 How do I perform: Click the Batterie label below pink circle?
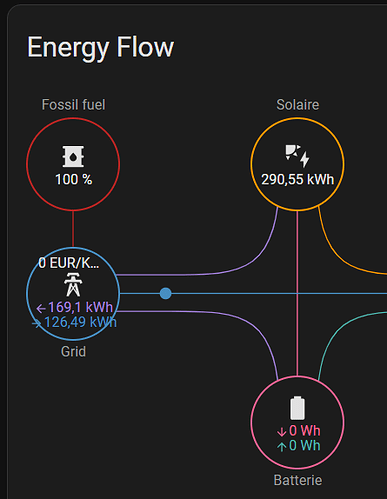pos(298,480)
